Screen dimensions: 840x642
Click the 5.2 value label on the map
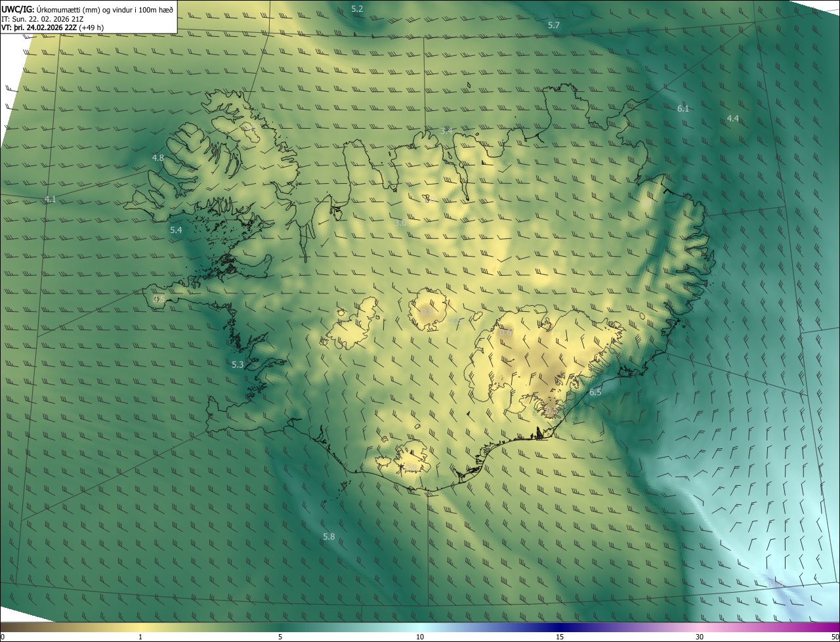pyautogui.click(x=357, y=9)
